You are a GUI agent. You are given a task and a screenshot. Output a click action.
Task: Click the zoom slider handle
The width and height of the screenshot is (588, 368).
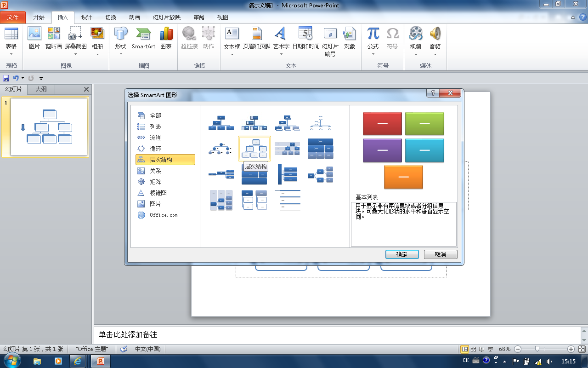coord(537,349)
